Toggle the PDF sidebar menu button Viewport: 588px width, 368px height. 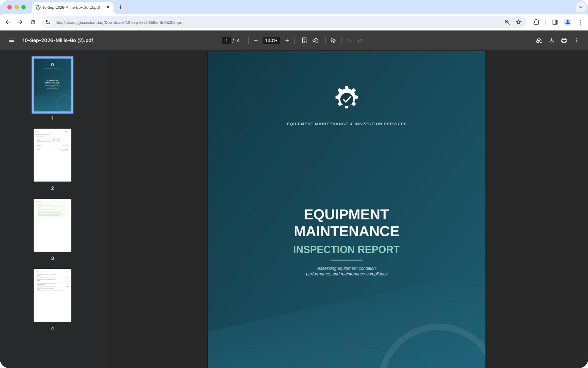(x=11, y=40)
